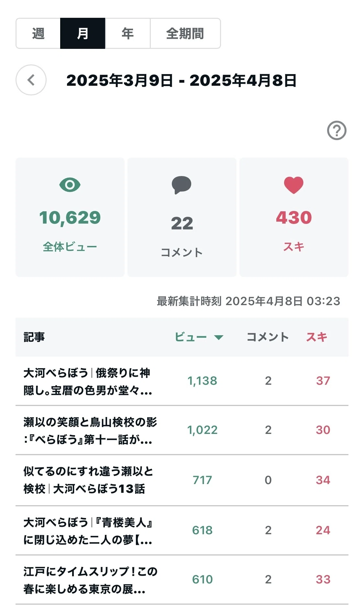Sort articles by コメント column
This screenshot has width=364, height=608.
(x=268, y=337)
